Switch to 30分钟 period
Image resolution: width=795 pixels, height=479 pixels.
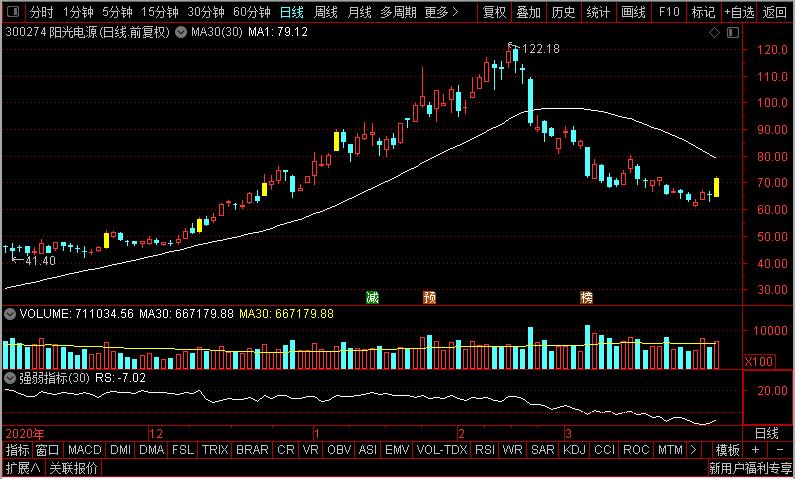pos(206,12)
